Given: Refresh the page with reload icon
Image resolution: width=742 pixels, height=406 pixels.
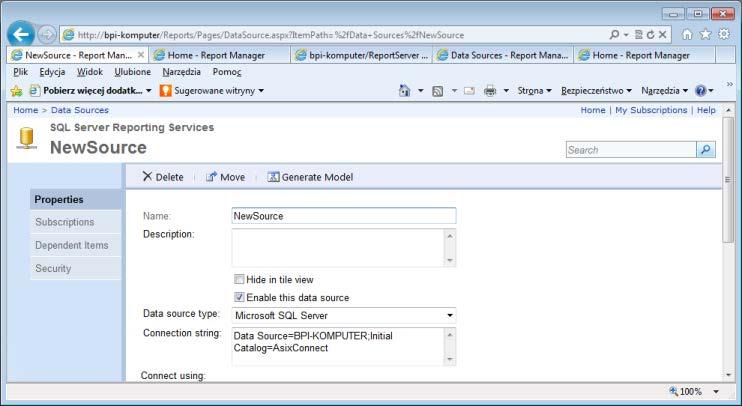Looking at the screenshot, I should (650, 35).
